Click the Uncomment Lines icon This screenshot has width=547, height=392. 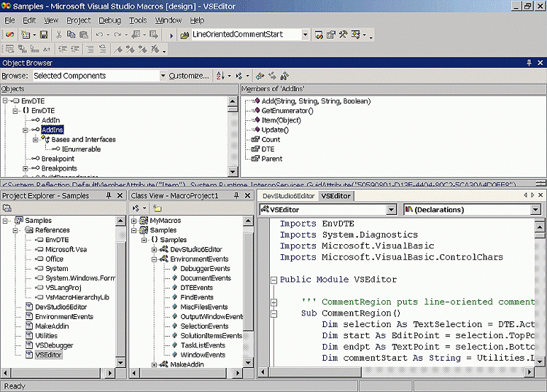point(102,49)
